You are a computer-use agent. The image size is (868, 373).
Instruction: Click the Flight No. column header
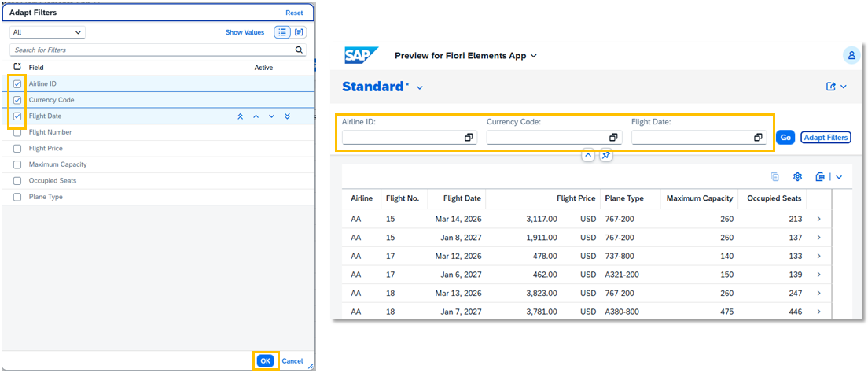(404, 198)
